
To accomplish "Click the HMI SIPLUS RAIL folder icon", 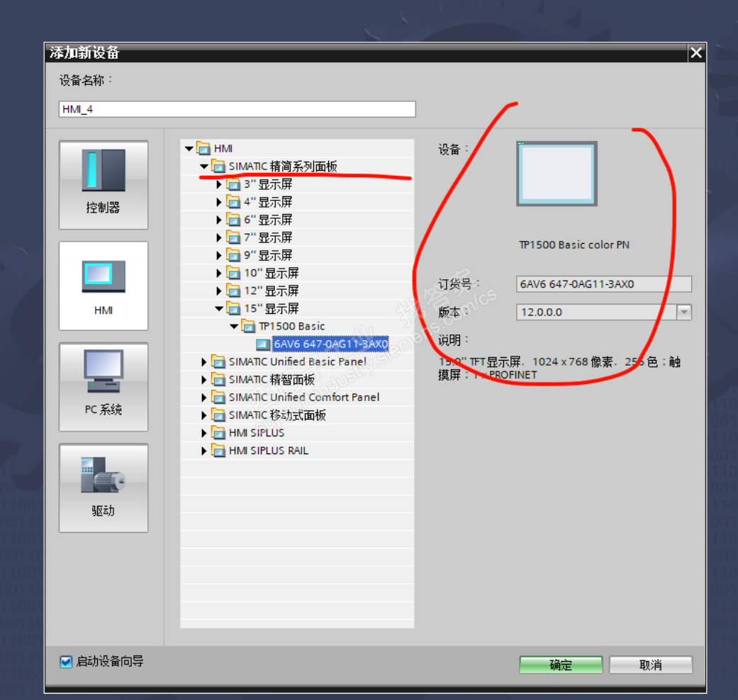I will (218, 451).
